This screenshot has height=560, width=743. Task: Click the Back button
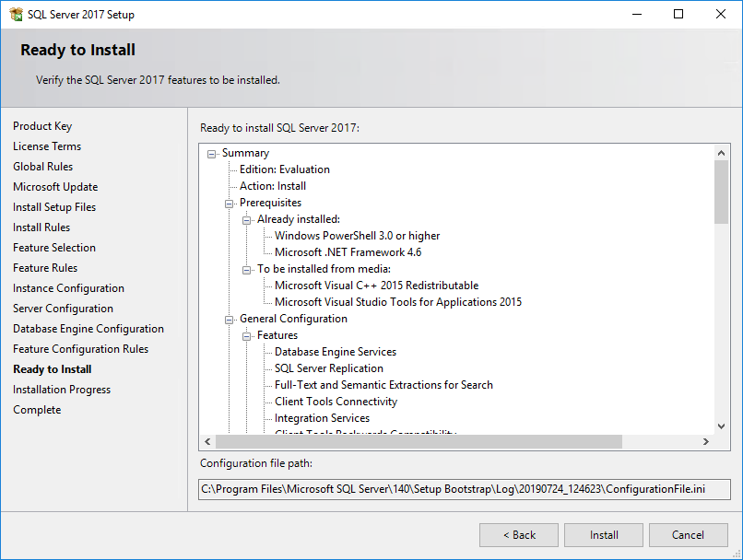(519, 535)
